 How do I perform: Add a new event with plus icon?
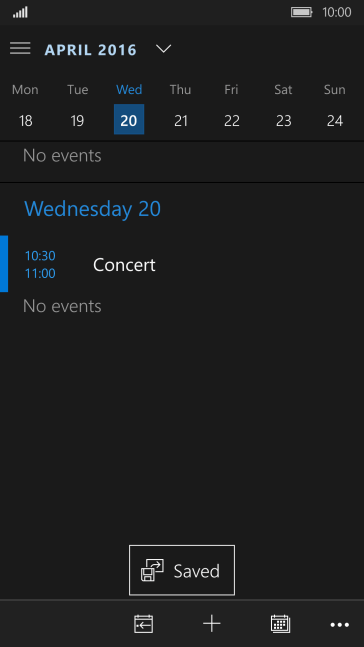tap(212, 623)
